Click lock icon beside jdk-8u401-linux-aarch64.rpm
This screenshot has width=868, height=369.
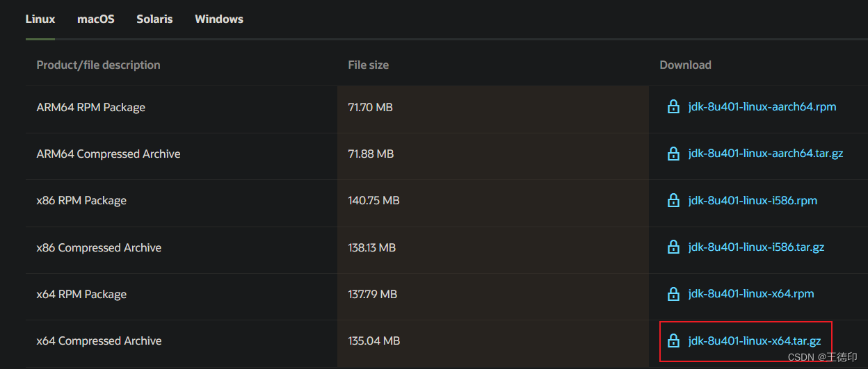tap(673, 106)
